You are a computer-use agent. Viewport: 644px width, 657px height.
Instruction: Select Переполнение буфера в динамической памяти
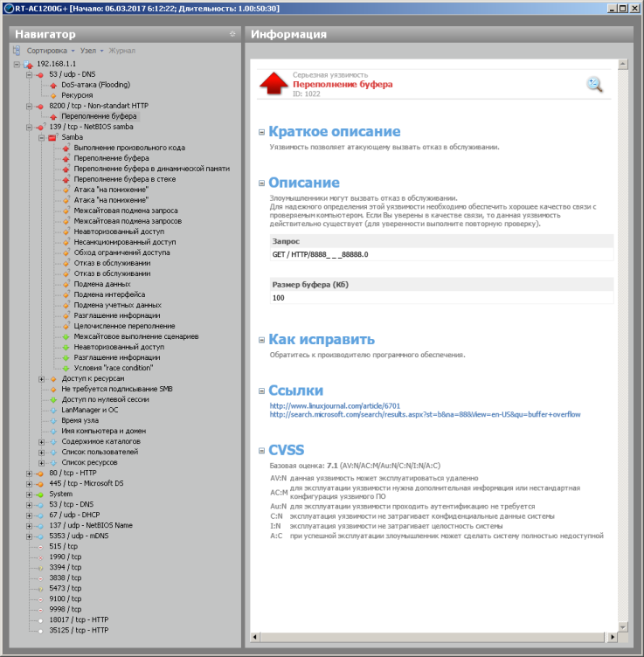pyautogui.click(x=152, y=169)
